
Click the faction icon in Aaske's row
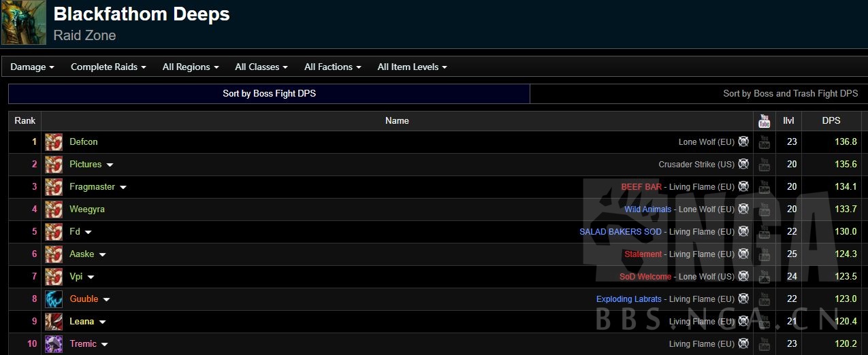[743, 254]
